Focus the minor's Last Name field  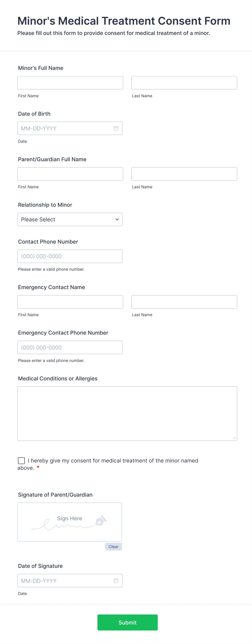coord(184,83)
